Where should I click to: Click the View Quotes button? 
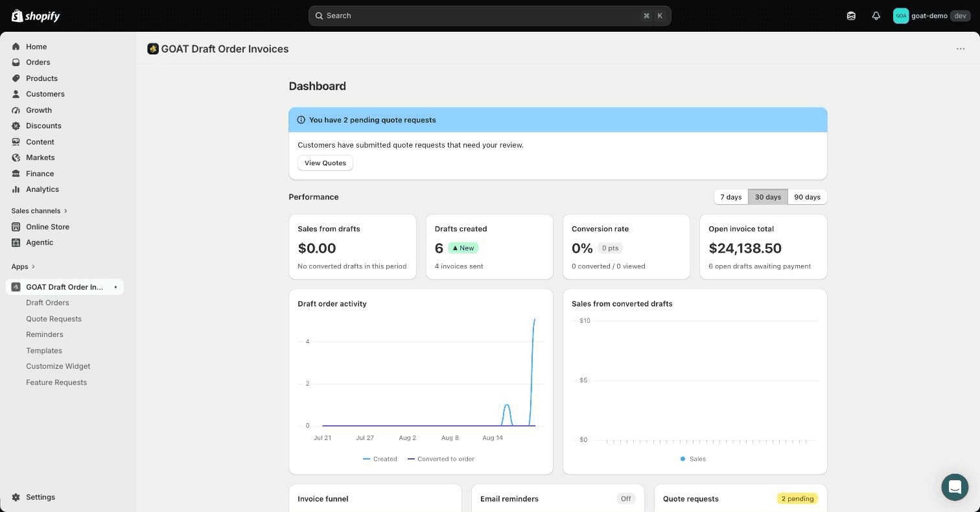pyautogui.click(x=325, y=163)
